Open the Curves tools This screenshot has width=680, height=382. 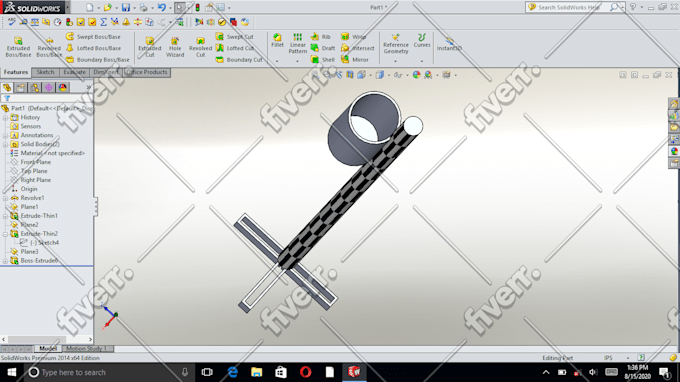422,41
